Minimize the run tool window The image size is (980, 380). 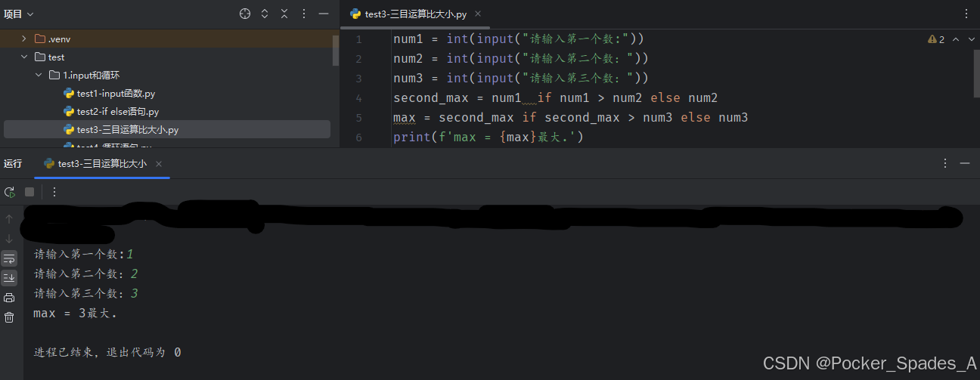tap(965, 164)
